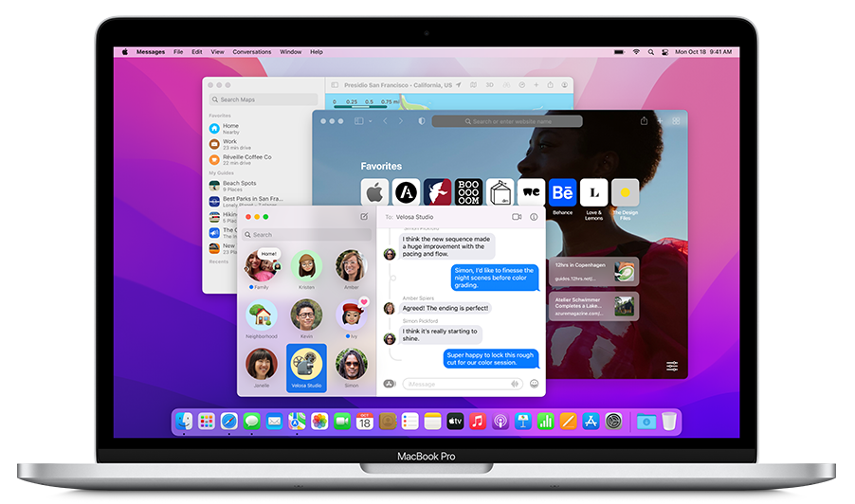Open the Downloads folder in the Dock
Viewport: 855px width, 504px height.
[x=646, y=422]
